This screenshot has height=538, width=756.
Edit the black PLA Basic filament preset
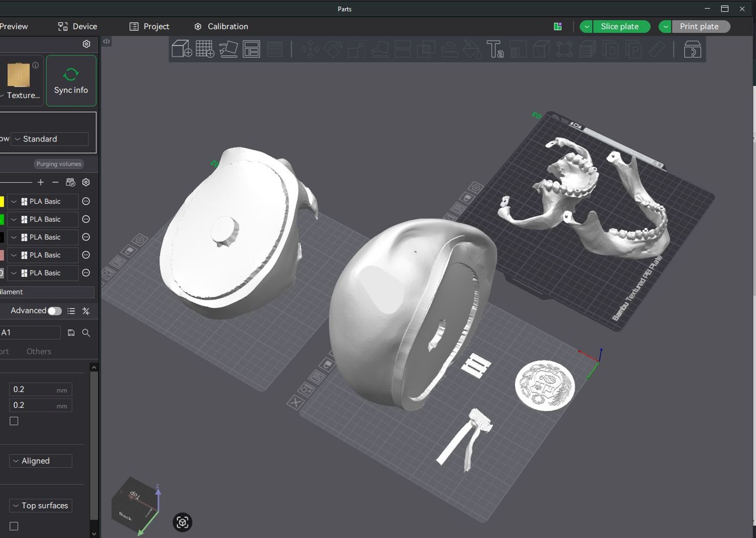click(86, 237)
